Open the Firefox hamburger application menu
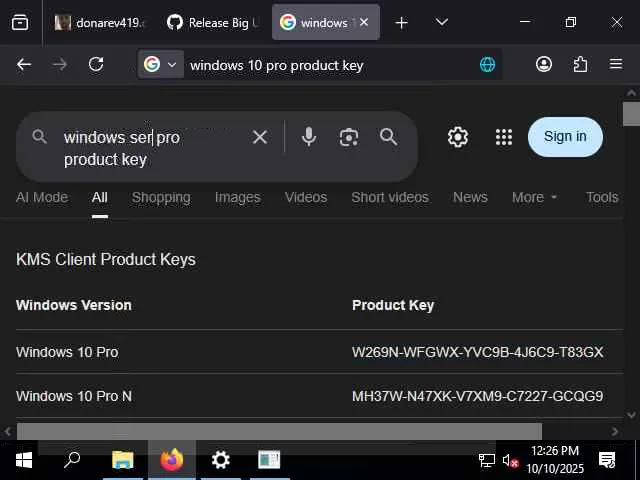640x480 pixels. (x=616, y=64)
